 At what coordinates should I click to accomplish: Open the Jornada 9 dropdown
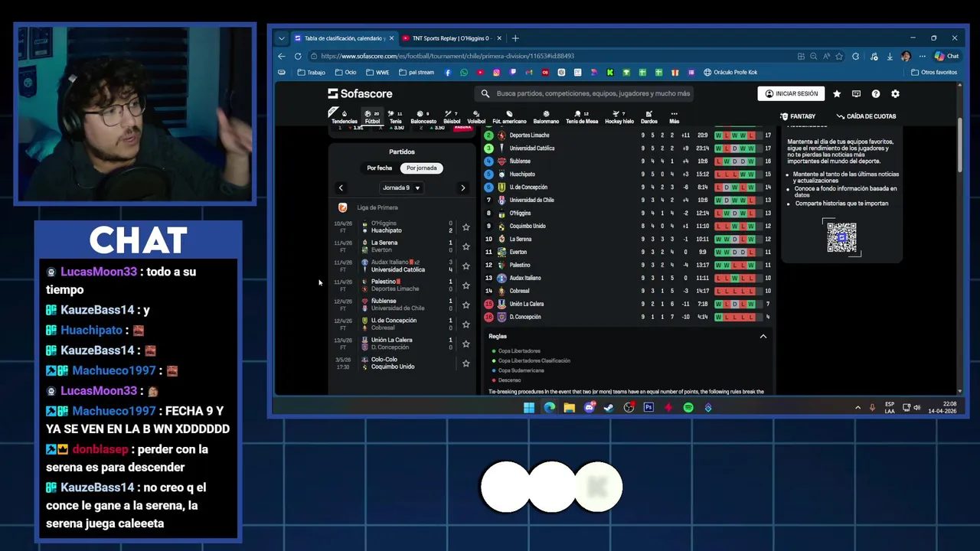[401, 187]
